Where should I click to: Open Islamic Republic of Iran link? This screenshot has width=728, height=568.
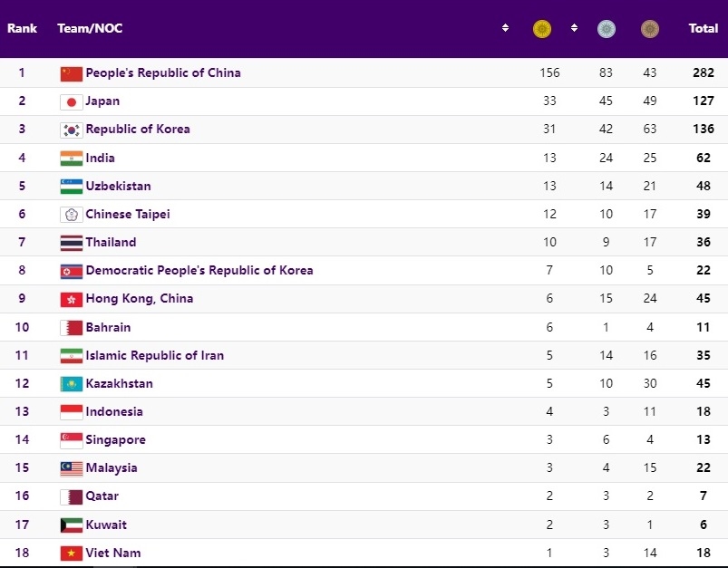(x=154, y=355)
